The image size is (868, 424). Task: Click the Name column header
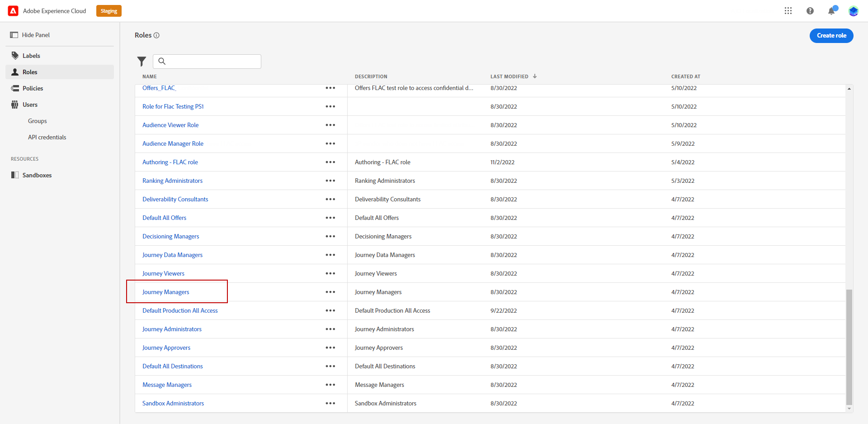(x=150, y=76)
